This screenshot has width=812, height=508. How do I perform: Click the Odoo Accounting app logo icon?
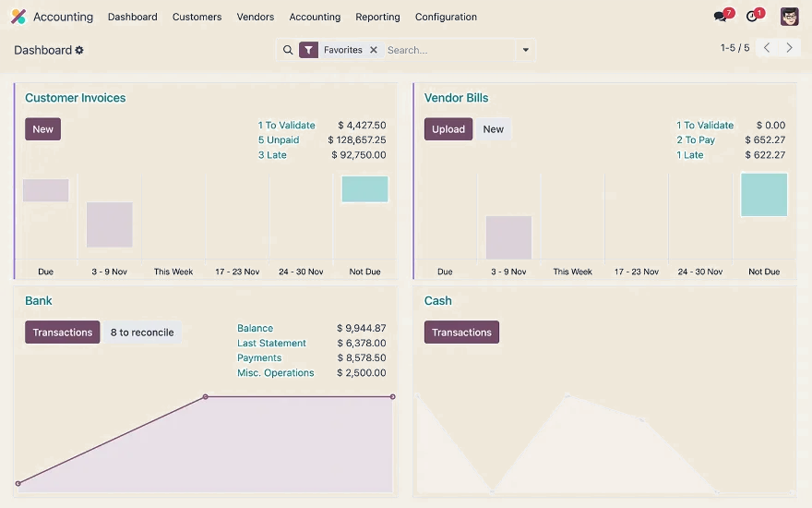point(18,17)
